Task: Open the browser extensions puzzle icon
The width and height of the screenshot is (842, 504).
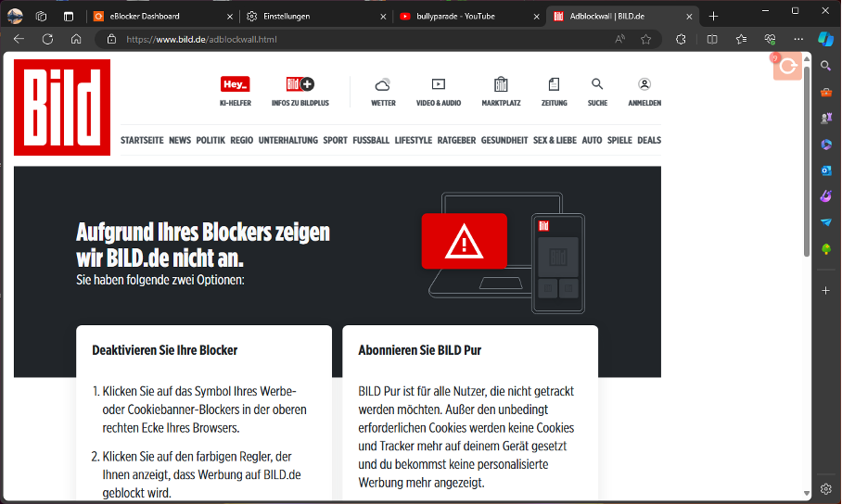Action: [681, 39]
